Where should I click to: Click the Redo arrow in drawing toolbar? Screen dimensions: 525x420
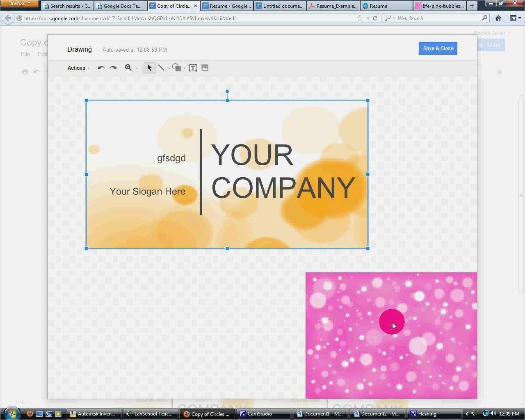coord(113,68)
